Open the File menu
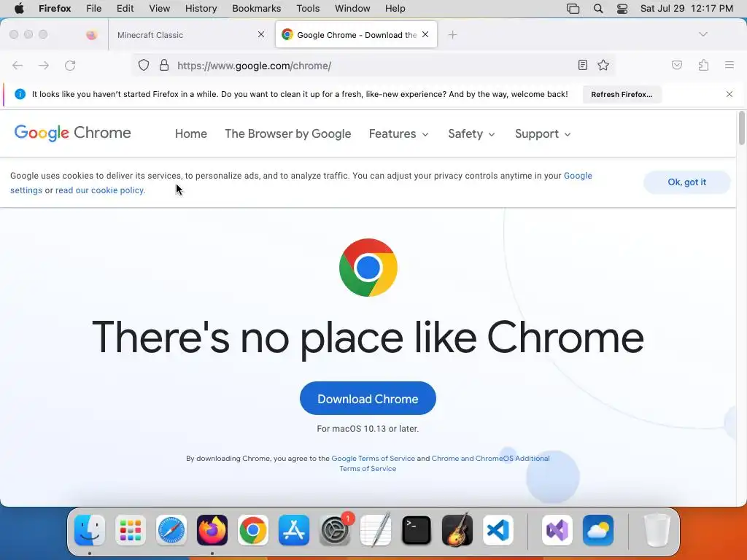Screen dimensions: 747x560 click(x=94, y=9)
